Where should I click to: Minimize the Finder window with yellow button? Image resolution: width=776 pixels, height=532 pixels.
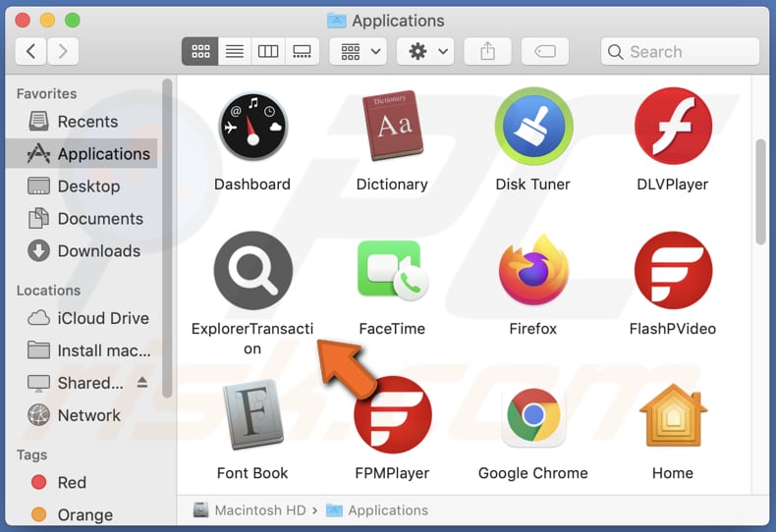click(47, 21)
